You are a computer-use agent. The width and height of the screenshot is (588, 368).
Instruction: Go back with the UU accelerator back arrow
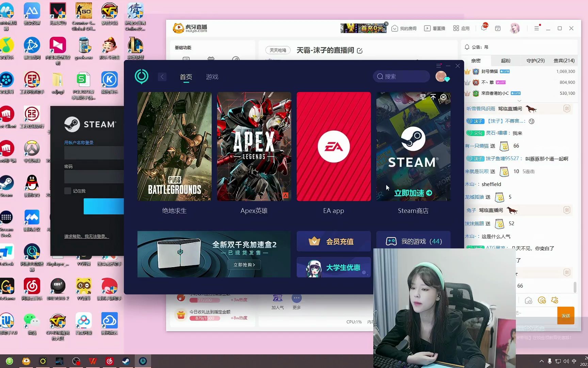click(x=162, y=77)
